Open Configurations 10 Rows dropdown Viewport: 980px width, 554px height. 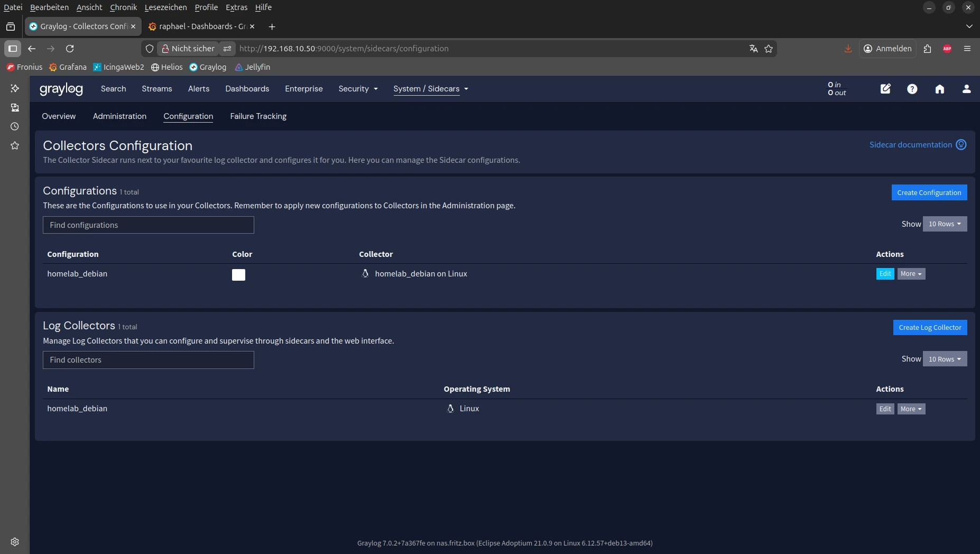(945, 224)
